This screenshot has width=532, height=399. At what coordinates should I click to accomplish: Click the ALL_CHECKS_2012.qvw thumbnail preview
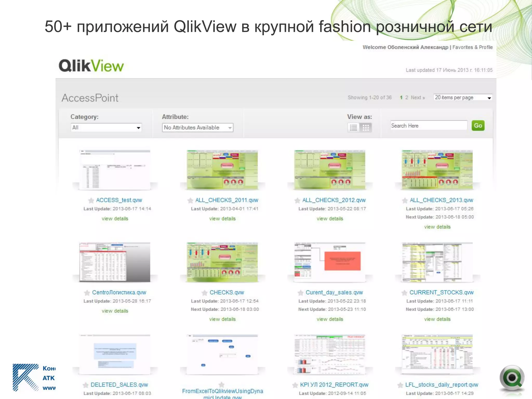(330, 170)
